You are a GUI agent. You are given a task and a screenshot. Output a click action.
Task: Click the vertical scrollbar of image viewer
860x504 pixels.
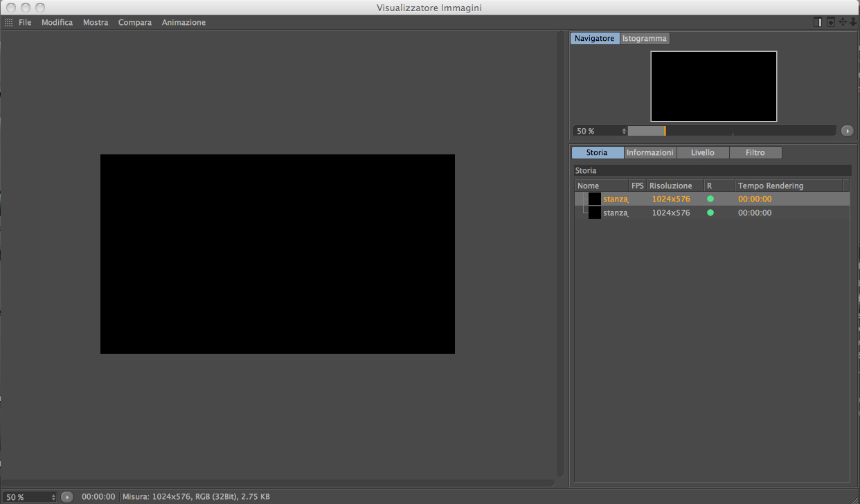pos(560,253)
